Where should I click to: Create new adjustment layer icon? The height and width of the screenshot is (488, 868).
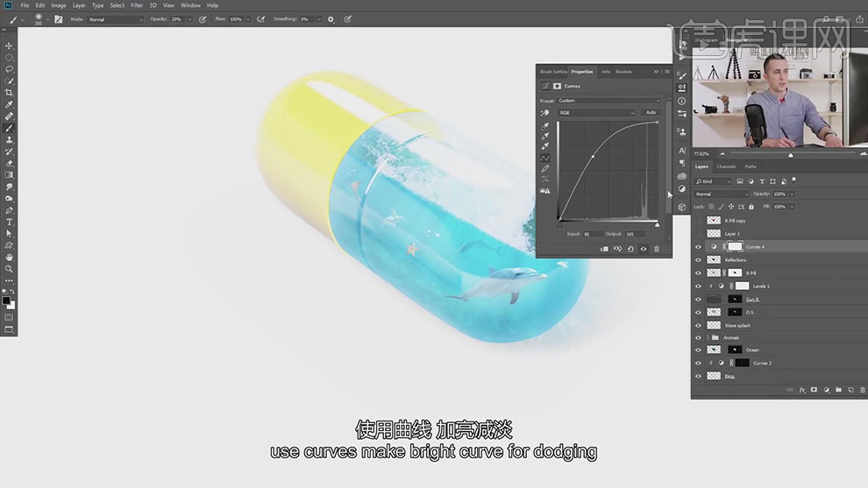click(x=826, y=390)
